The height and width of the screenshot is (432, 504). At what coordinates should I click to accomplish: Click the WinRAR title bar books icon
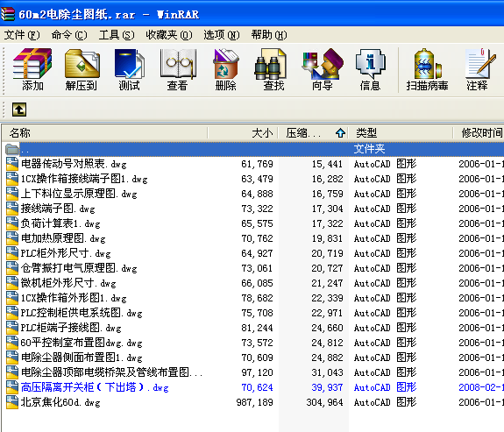pos(8,14)
